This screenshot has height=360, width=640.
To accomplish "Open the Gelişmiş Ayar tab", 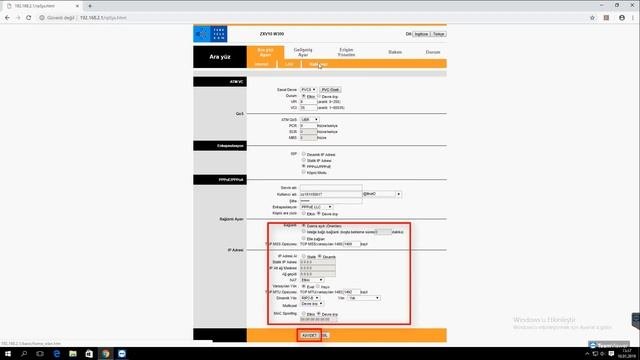I will pos(303,52).
